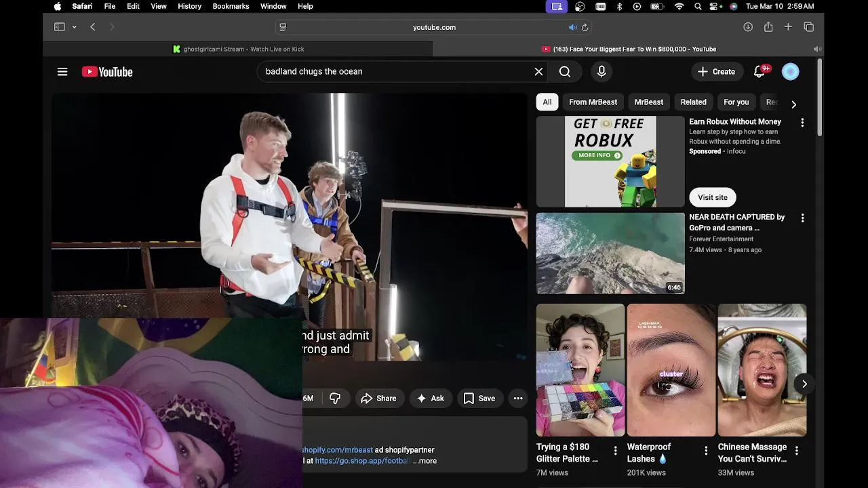The image size is (868, 488).
Task: Open the Apple menu
Action: click(58, 6)
